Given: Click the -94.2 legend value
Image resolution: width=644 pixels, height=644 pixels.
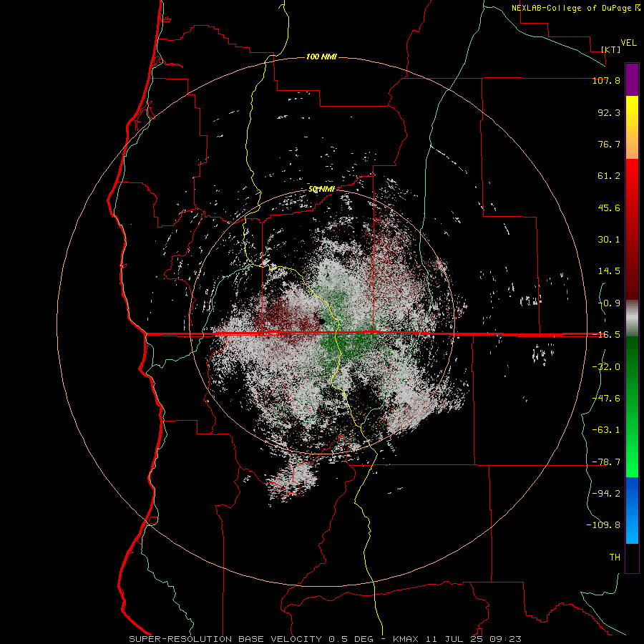Looking at the screenshot, I should [x=606, y=493].
